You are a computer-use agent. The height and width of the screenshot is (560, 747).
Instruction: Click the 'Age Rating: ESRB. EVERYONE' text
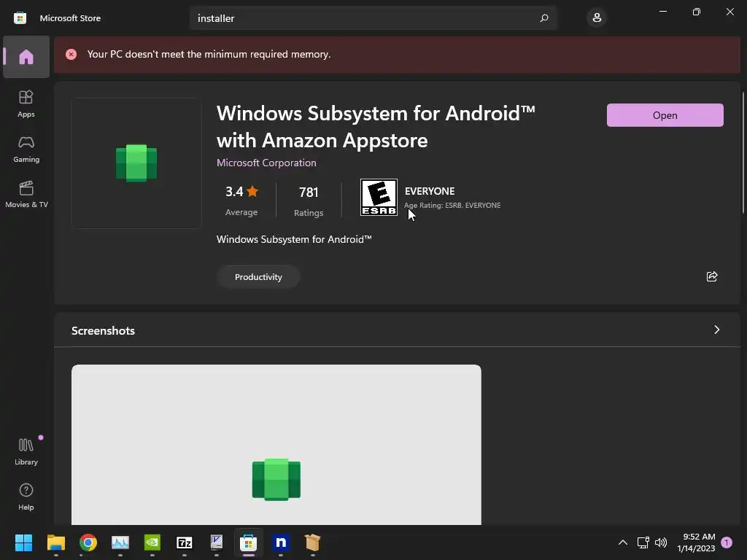click(452, 205)
